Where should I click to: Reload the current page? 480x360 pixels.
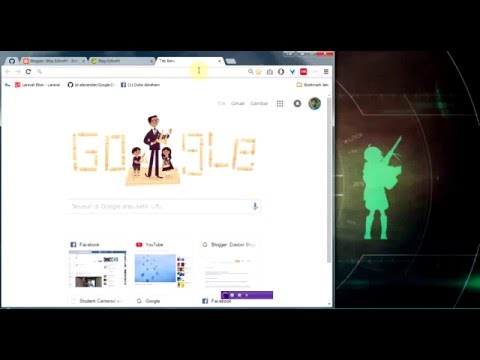(28, 72)
